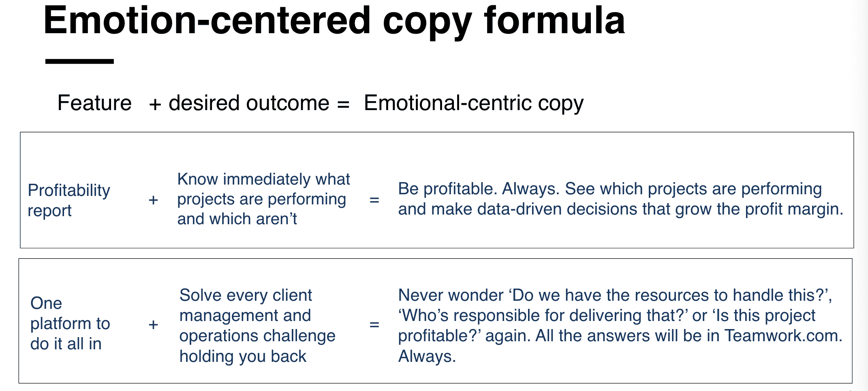The image size is (868, 391).
Task: Click the 'Teamwork.com' name in the copy
Action: [782, 336]
